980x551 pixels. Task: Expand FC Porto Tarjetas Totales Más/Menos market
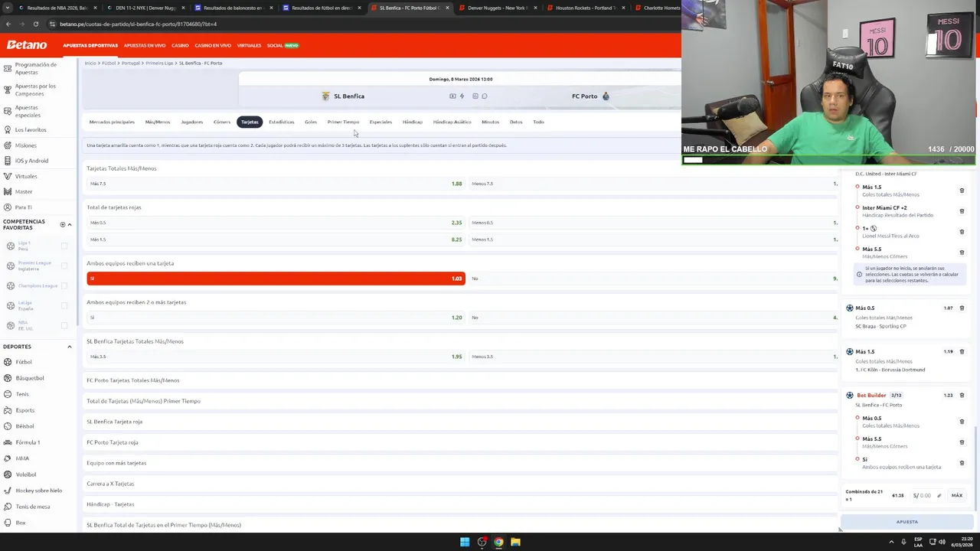(x=459, y=380)
